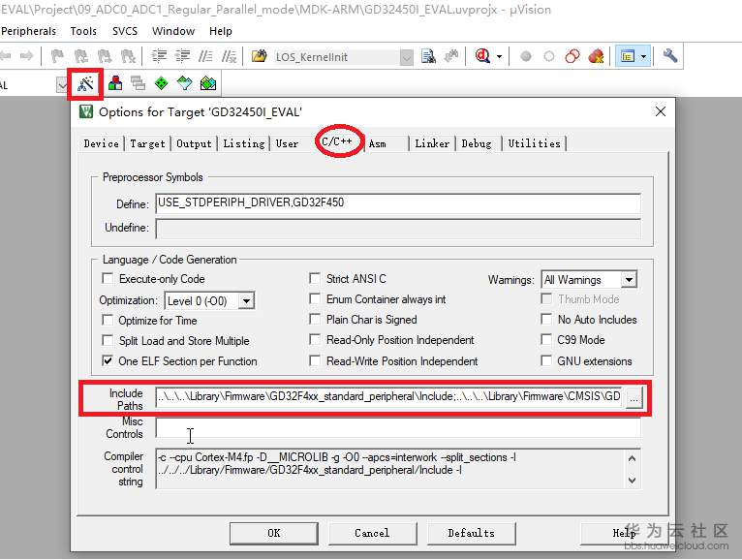Open the Optimization level dropdown
The width and height of the screenshot is (742, 560).
[246, 301]
